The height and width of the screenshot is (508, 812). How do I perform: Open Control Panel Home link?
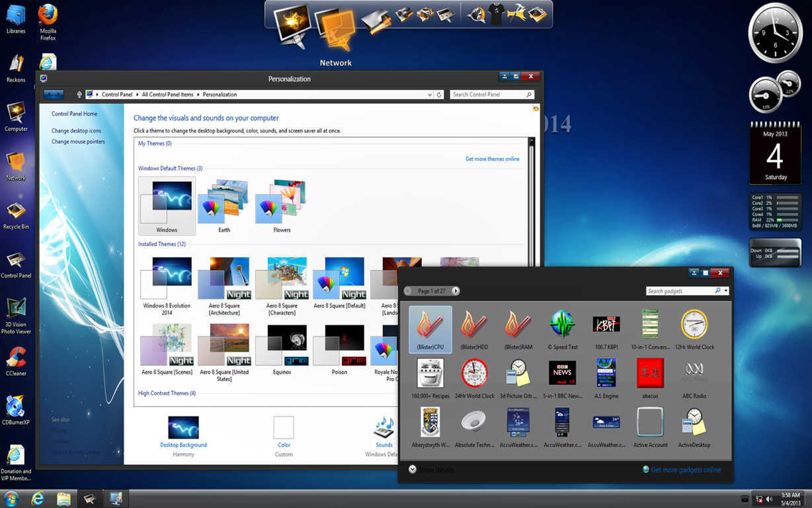click(75, 114)
